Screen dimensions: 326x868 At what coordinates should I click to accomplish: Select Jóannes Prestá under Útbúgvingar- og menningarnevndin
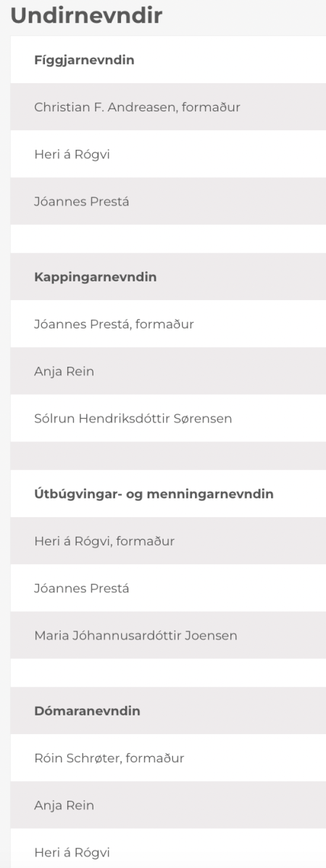pos(168,588)
